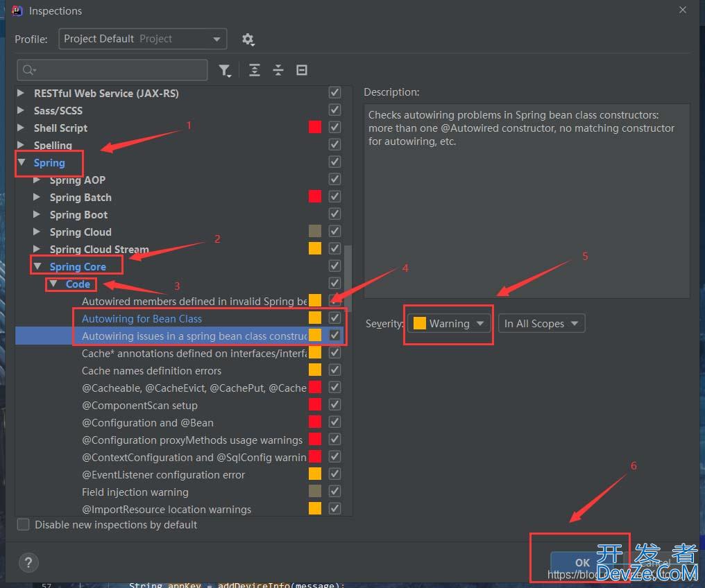Select @ComponentScan setup inspection
Image resolution: width=705 pixels, height=588 pixels.
coord(139,406)
